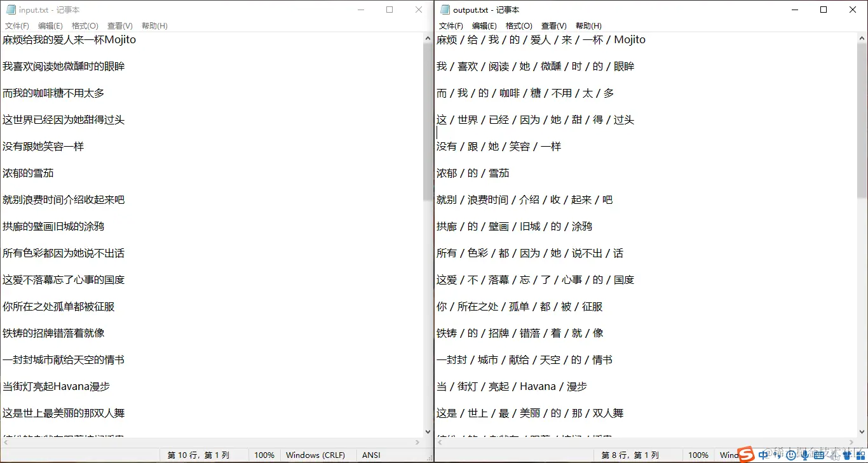Click the ANSI encoding indicator in input.txt
This screenshot has width=868, height=463.
tap(370, 455)
